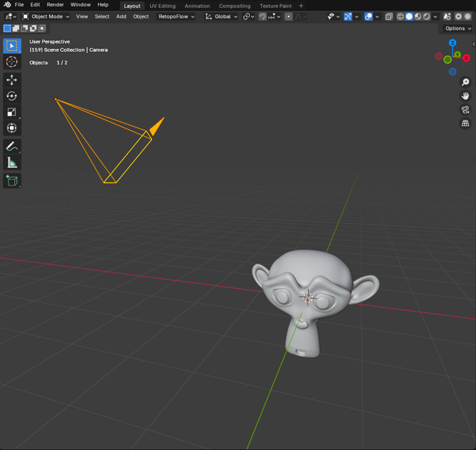Toggle X-ray mode
476x450 pixels.
coord(389,17)
